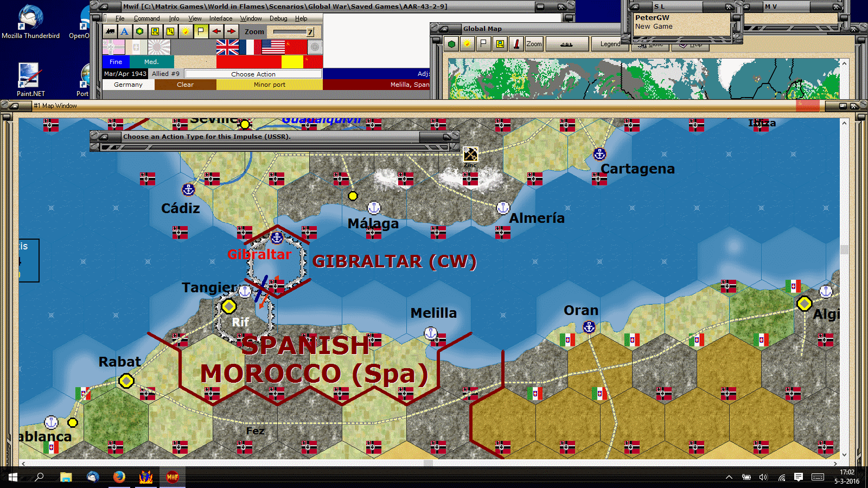Select the French flag
868x488 pixels.
(250, 47)
